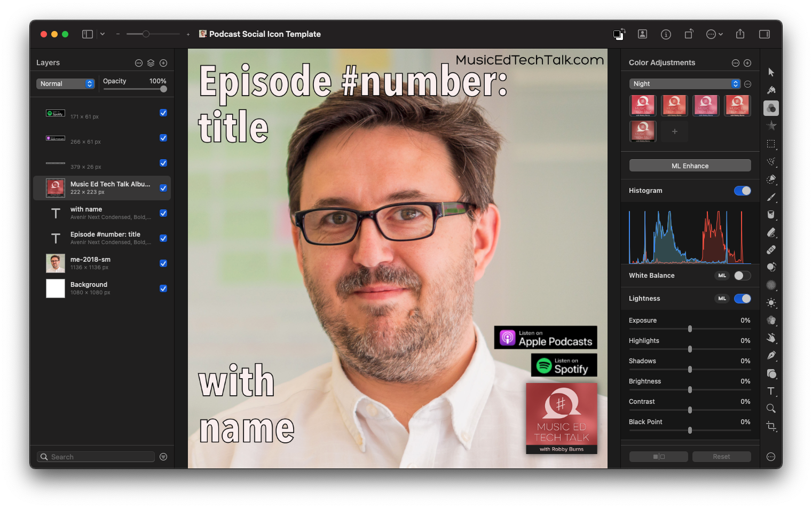Open the Night preset dropdown
Screen dimensions: 812x508
[685, 84]
